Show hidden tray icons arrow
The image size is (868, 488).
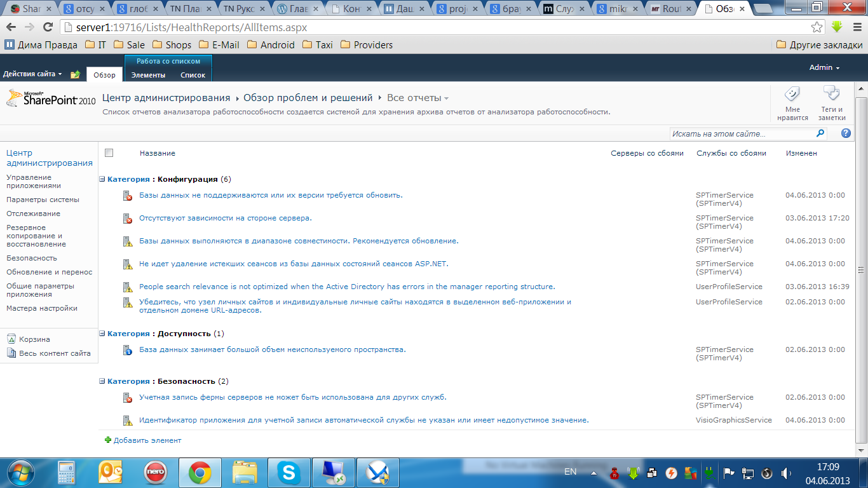click(593, 473)
